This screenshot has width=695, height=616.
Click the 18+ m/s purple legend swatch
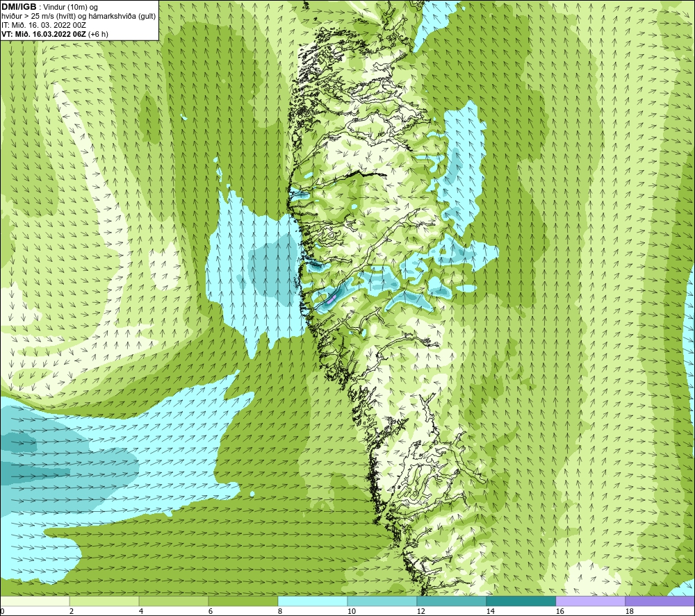click(x=660, y=601)
